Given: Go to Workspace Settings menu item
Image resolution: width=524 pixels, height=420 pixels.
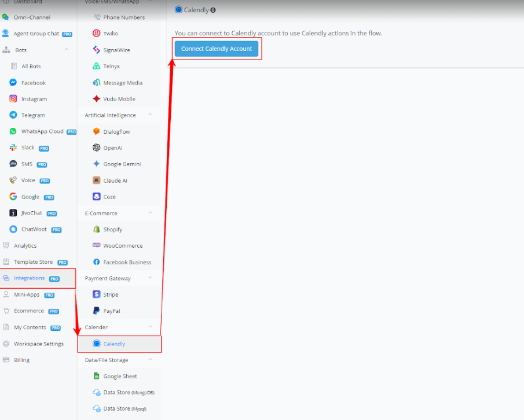Looking at the screenshot, I should pos(38,344).
